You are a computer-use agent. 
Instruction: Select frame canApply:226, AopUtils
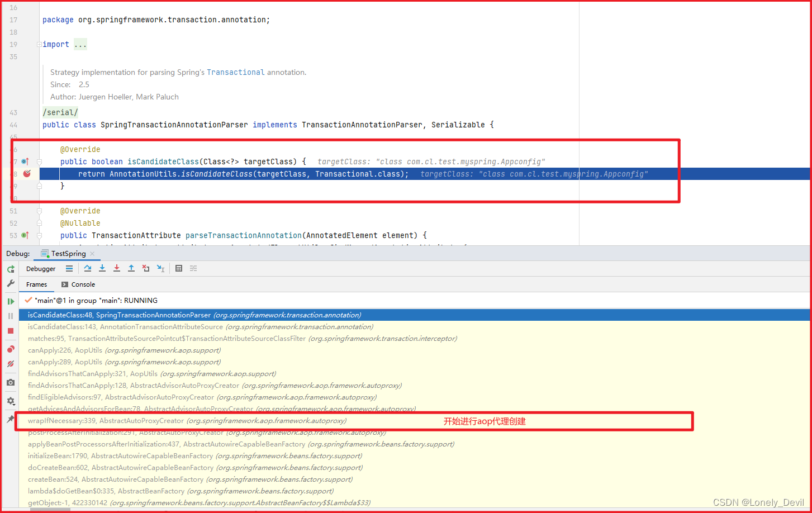coord(414,350)
